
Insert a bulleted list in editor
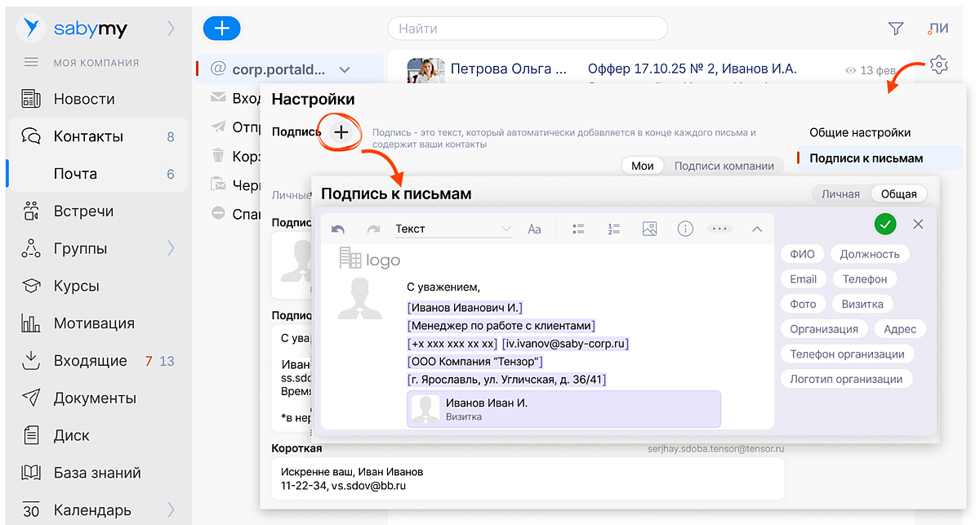[x=578, y=229]
